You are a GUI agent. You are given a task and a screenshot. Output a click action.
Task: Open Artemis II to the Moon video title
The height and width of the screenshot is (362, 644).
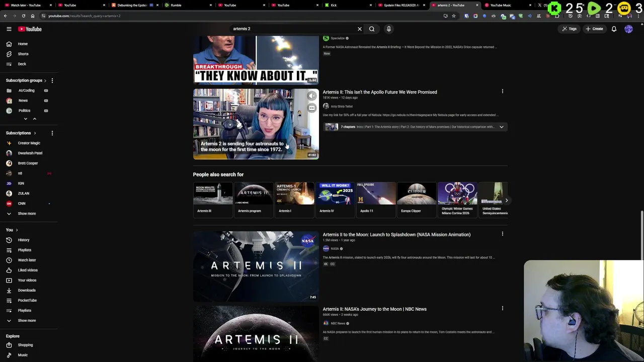click(396, 234)
